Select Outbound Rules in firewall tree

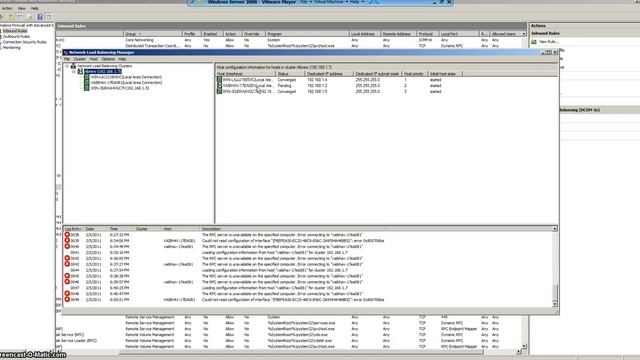(17, 36)
